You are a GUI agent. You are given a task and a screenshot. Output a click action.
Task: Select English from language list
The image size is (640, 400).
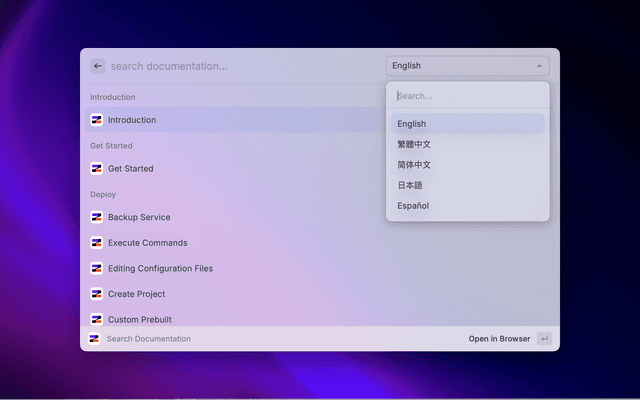tap(411, 124)
